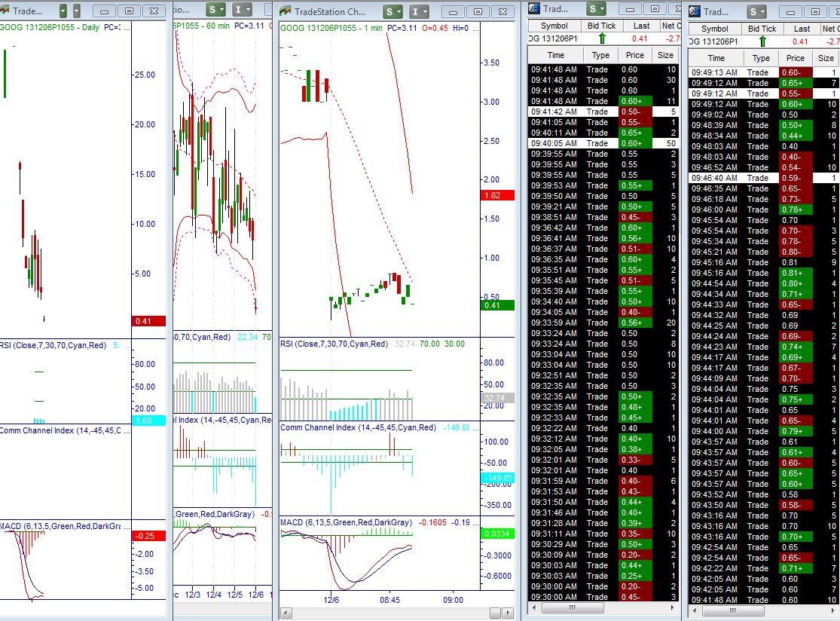Screen dimensions: 840x621
Task: Click the green Bid Tick up arrow in left Time & Sales
Action: (602, 38)
